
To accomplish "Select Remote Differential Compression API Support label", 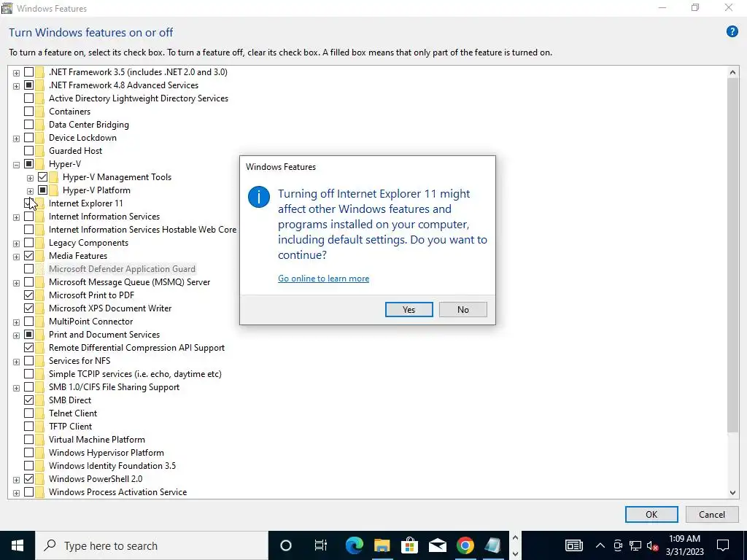I will [x=136, y=348].
